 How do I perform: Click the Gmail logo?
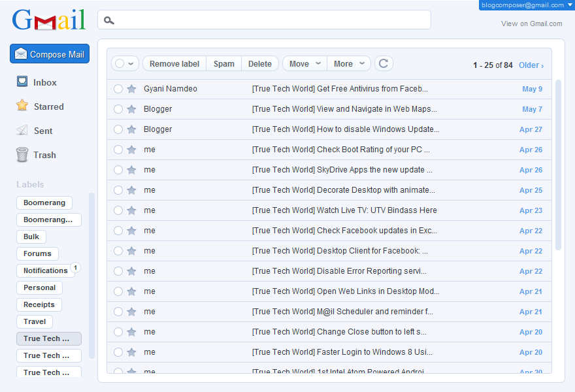click(x=49, y=20)
